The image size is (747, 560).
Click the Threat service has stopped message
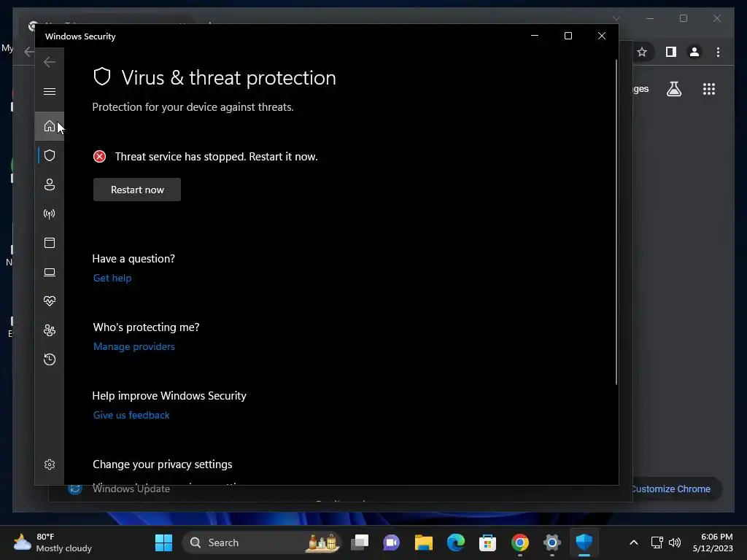[216, 157]
